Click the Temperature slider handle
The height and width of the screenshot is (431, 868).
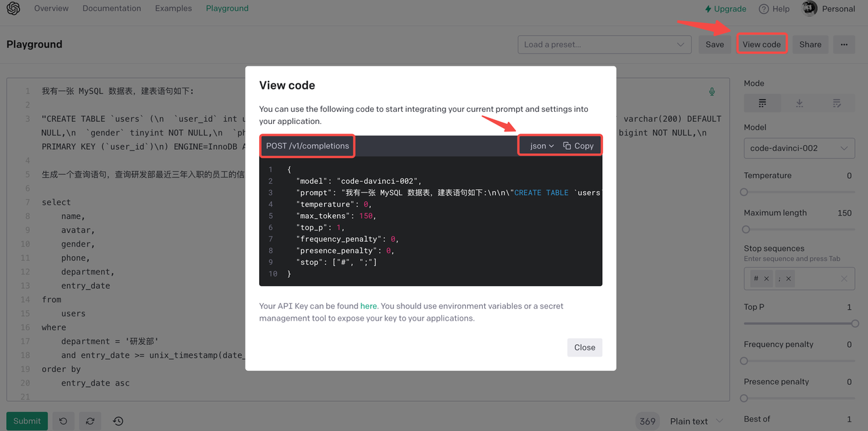click(744, 192)
